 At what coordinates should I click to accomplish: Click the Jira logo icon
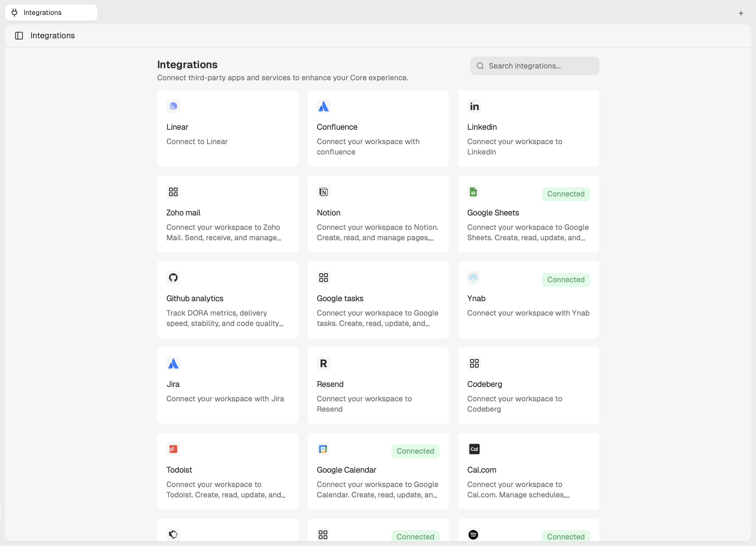coord(173,363)
